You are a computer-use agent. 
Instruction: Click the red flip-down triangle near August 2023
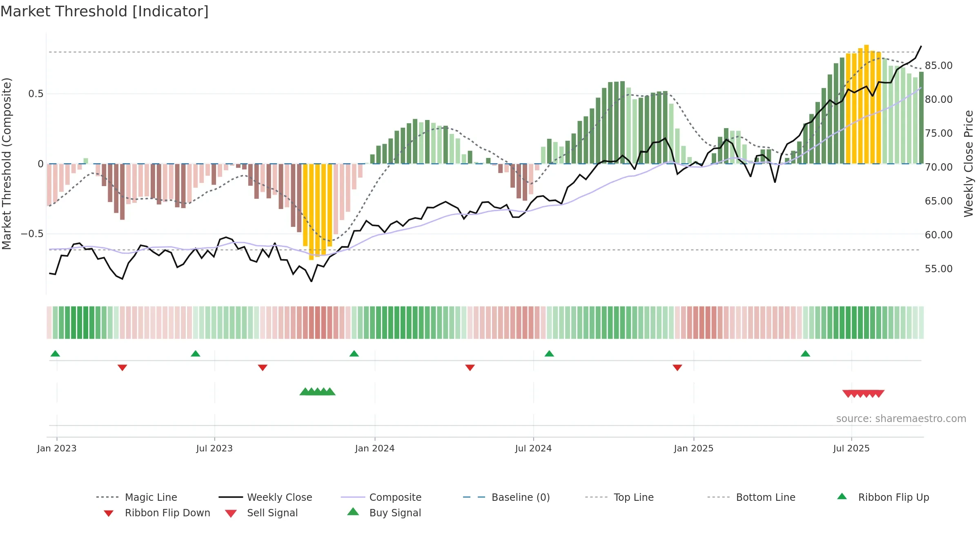point(263,367)
